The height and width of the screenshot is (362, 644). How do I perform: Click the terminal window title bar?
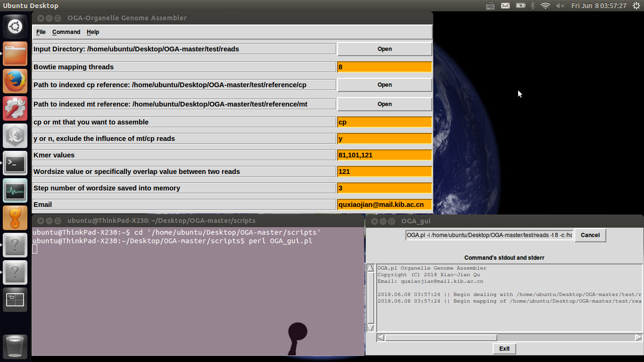[198, 221]
